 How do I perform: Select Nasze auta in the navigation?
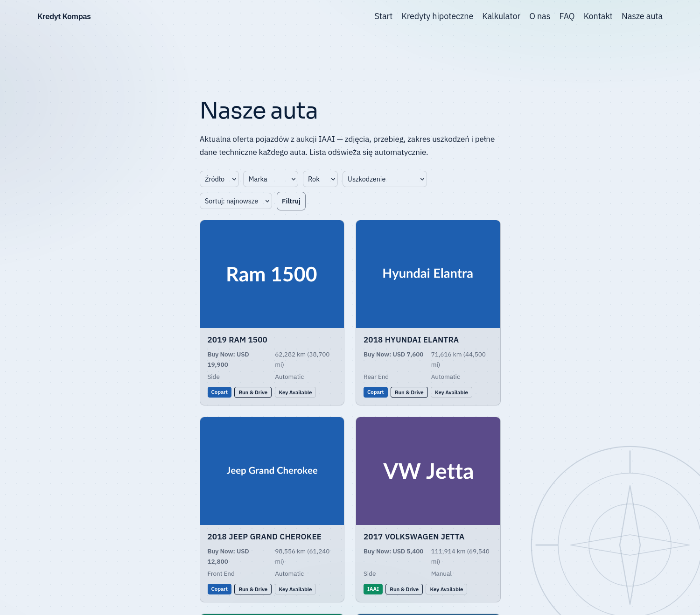point(642,16)
